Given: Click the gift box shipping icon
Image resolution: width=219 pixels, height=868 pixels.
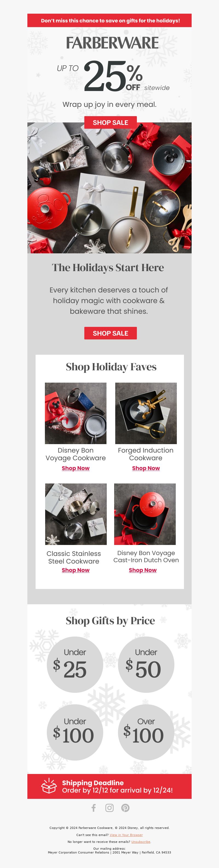Looking at the screenshot, I should click(x=49, y=786).
